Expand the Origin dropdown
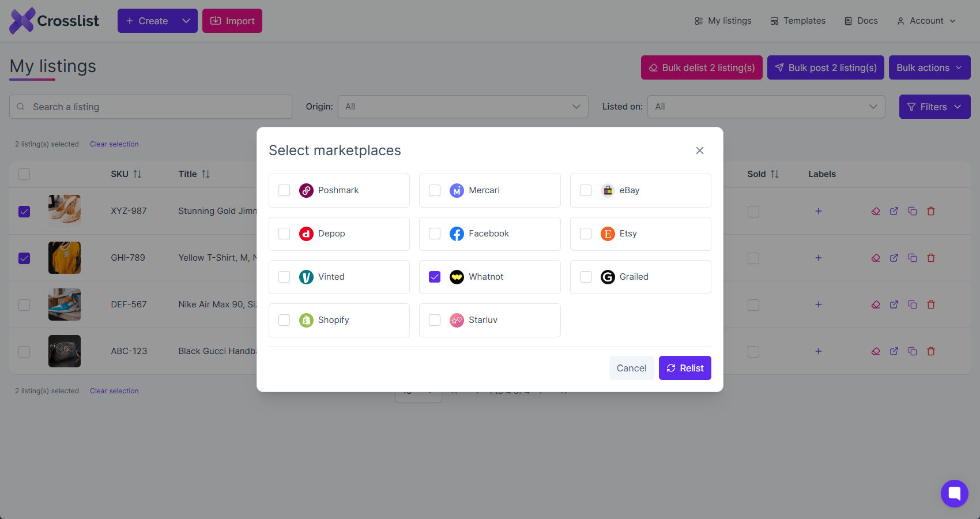Screen dimensions: 980x519 pos(463,107)
